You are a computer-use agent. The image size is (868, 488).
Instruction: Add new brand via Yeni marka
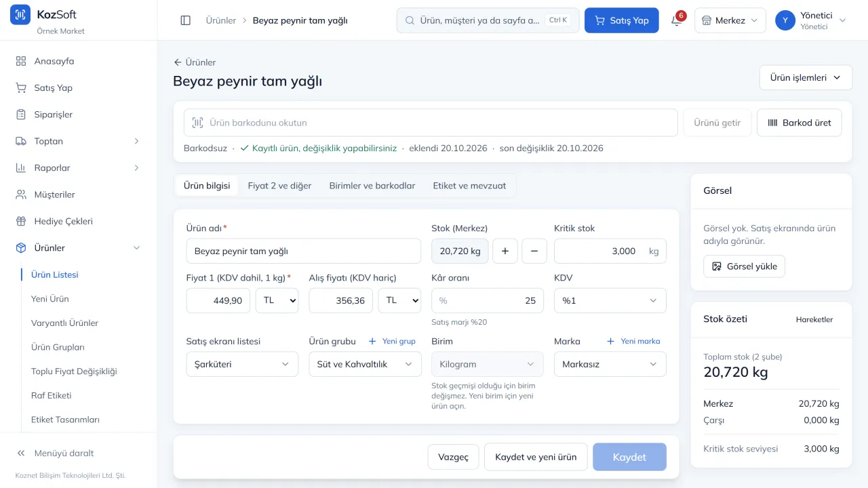[633, 341]
